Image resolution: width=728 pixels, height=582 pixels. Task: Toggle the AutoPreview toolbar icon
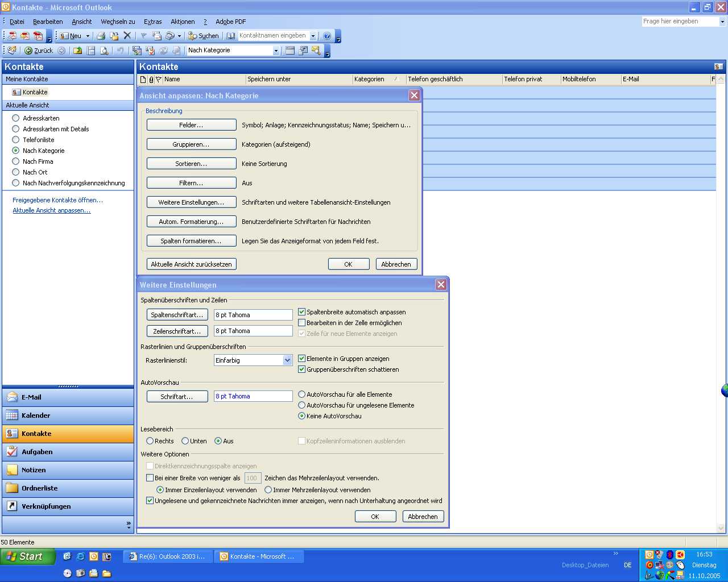click(x=316, y=51)
